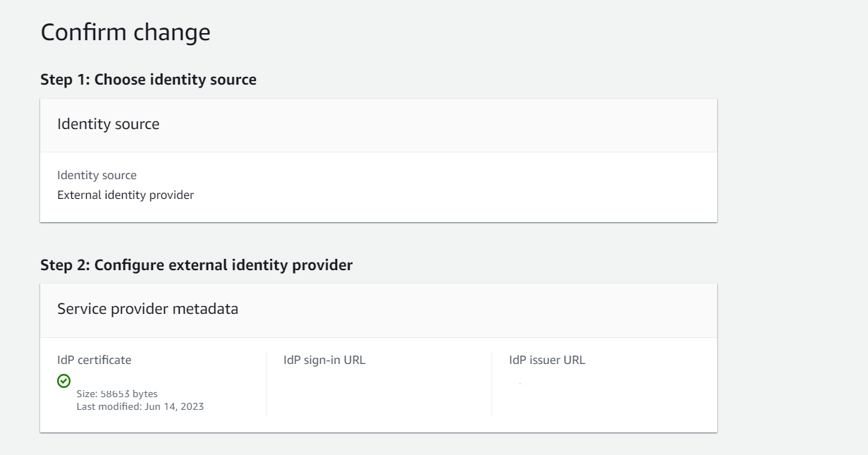Click the Confirm change page heading
The width and height of the screenshot is (868, 455).
pos(126,32)
